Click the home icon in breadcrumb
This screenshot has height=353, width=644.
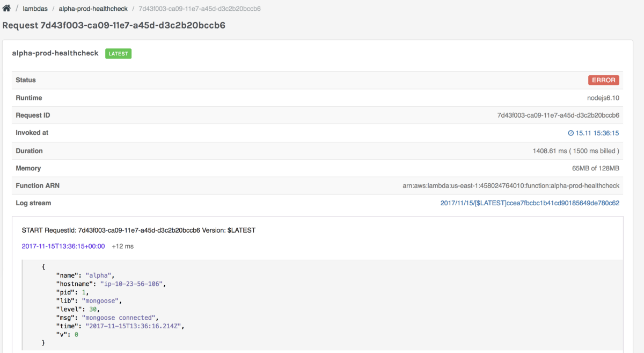(6, 9)
